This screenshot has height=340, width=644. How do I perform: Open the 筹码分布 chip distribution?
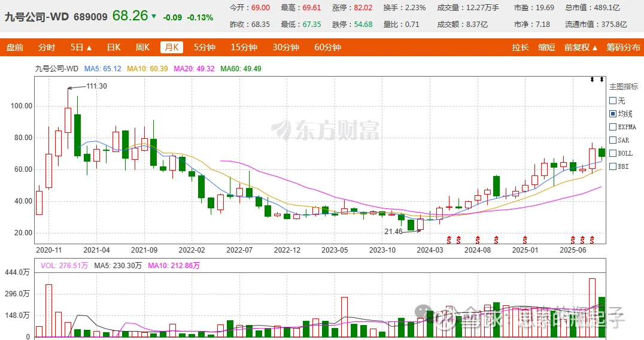[x=624, y=47]
